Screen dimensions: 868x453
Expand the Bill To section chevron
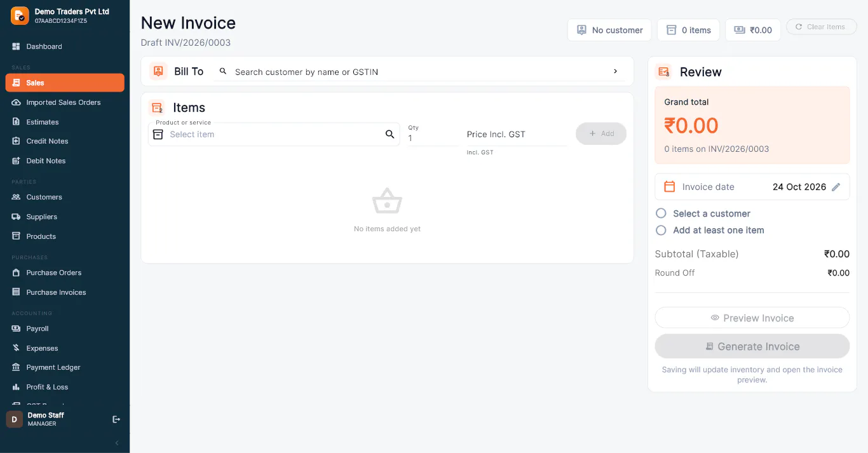coord(615,71)
